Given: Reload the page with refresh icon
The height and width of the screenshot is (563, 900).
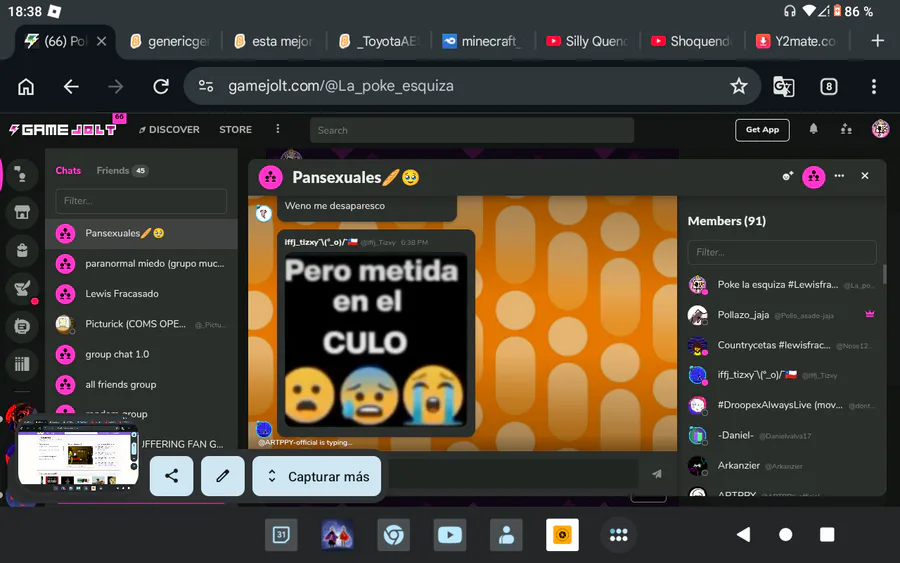Looking at the screenshot, I should tap(161, 87).
